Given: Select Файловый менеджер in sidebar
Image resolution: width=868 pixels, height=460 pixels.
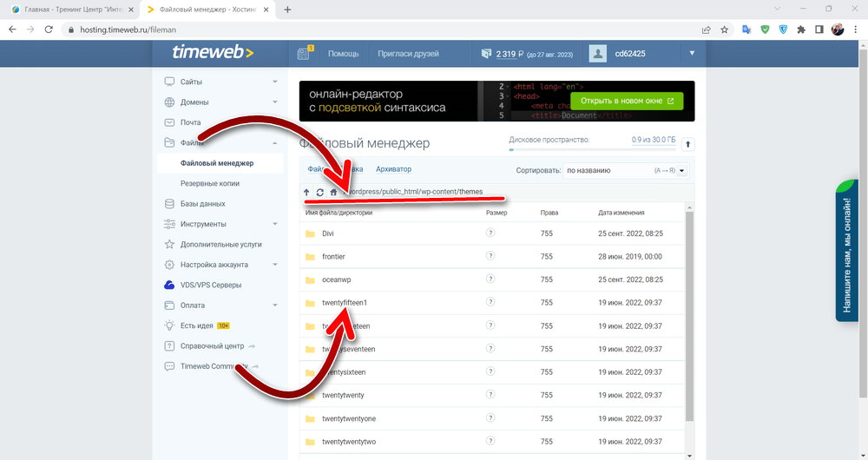Looking at the screenshot, I should coord(217,163).
